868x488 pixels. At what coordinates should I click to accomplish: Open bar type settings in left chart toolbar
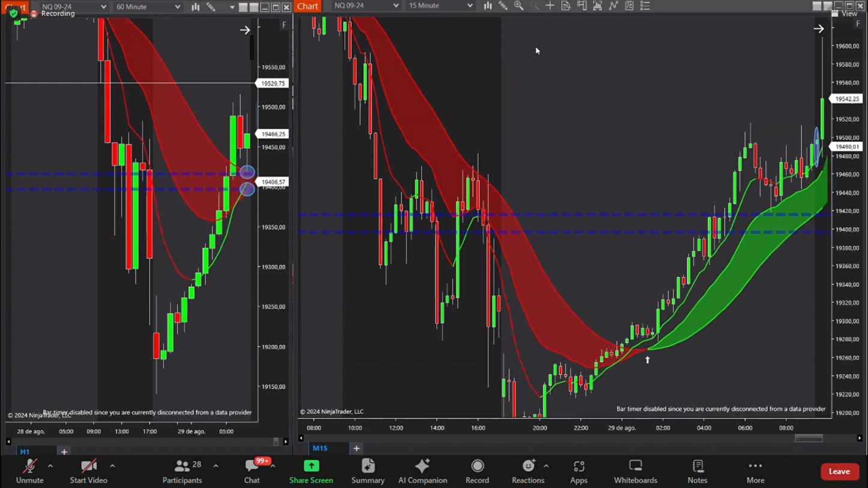[195, 7]
